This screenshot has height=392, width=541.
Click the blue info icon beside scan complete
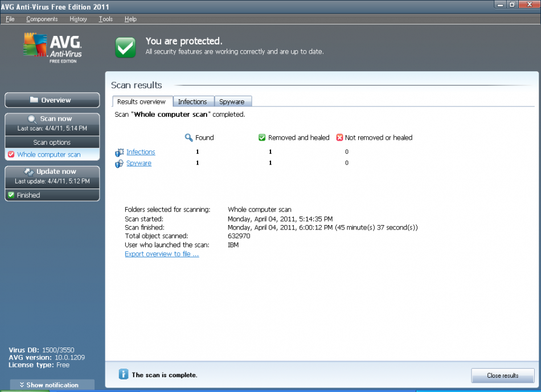tap(124, 374)
